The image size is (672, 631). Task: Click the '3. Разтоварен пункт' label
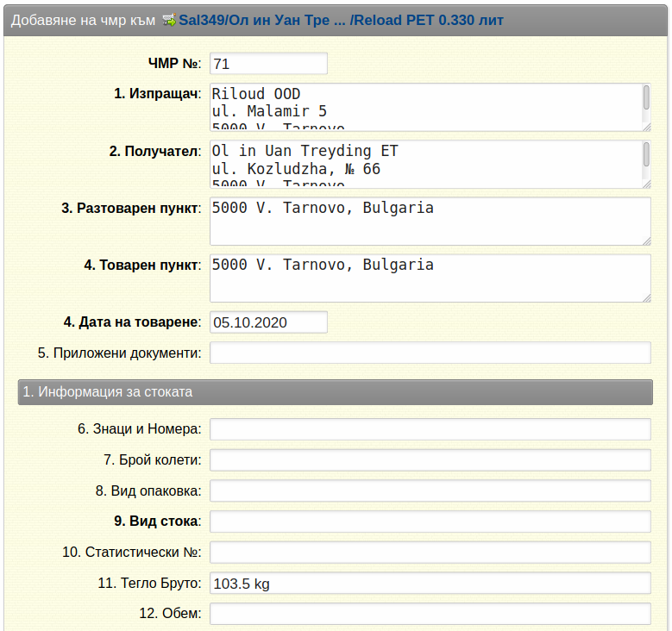[132, 209]
